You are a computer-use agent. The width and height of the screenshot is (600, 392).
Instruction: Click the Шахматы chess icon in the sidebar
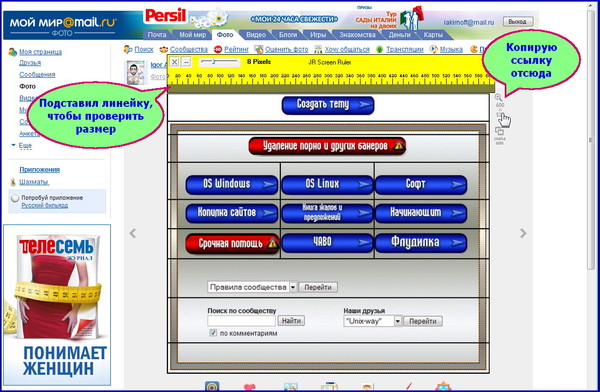(x=13, y=182)
